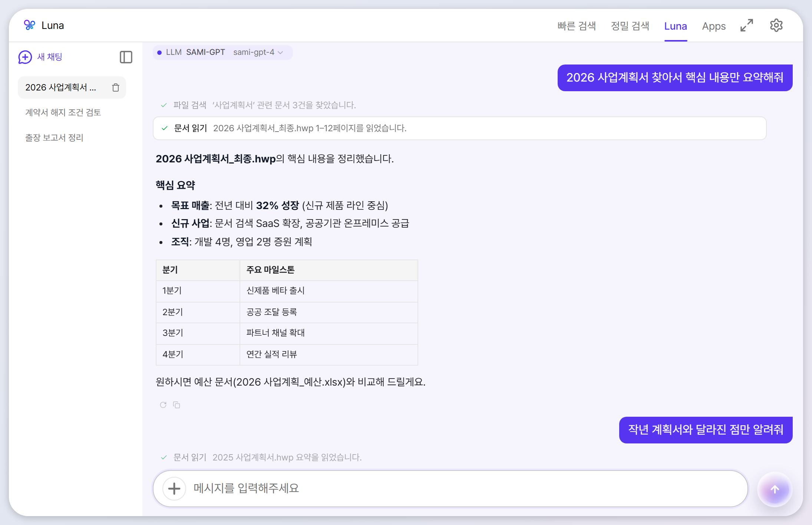
Task: Click the 신규 사업 bullet line
Action: [290, 224]
